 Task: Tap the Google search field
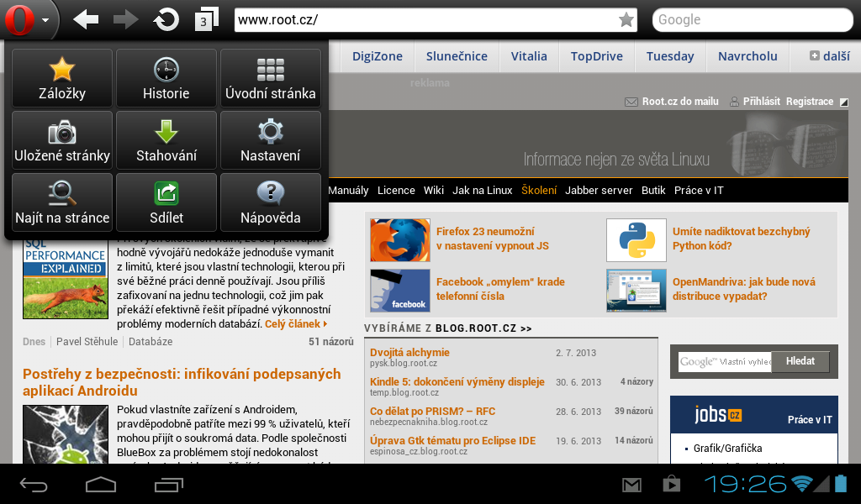click(753, 18)
